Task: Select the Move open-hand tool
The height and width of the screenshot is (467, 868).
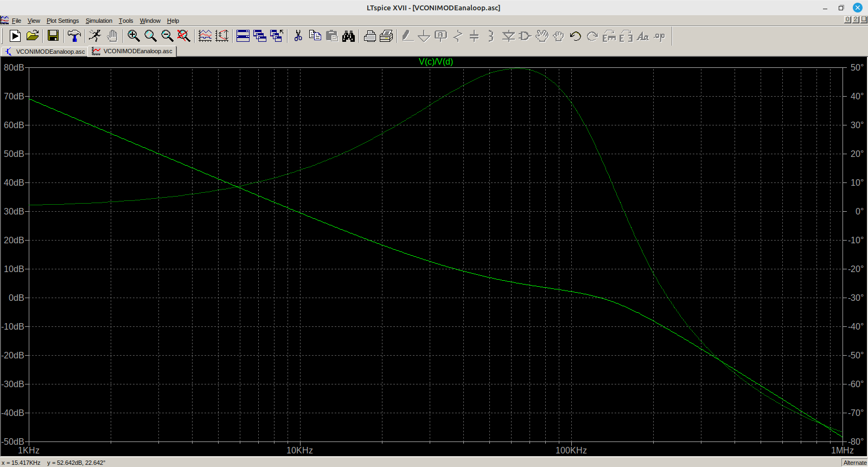Action: point(542,36)
